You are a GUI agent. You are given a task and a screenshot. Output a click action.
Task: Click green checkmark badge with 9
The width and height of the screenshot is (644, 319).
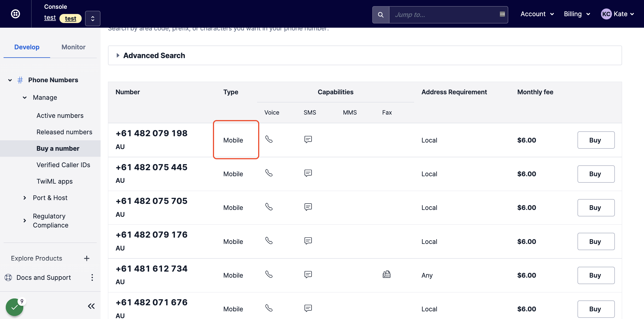pos(15,307)
